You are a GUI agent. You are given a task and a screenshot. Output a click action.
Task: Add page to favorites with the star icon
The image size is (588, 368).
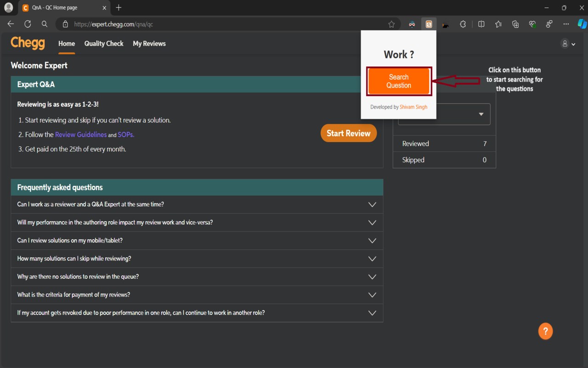pos(391,24)
